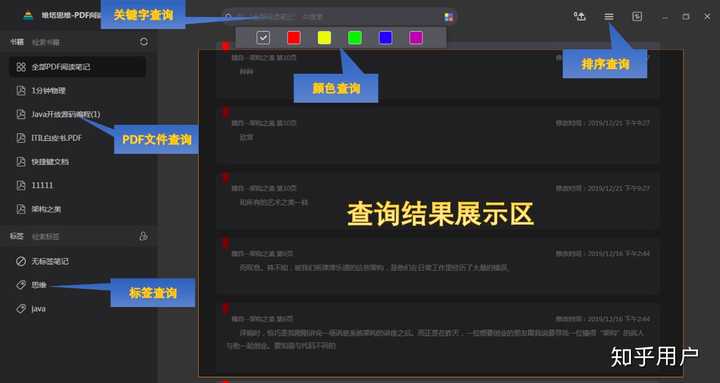Click the refresh books icon in sidebar
720x383 pixels.
point(144,42)
